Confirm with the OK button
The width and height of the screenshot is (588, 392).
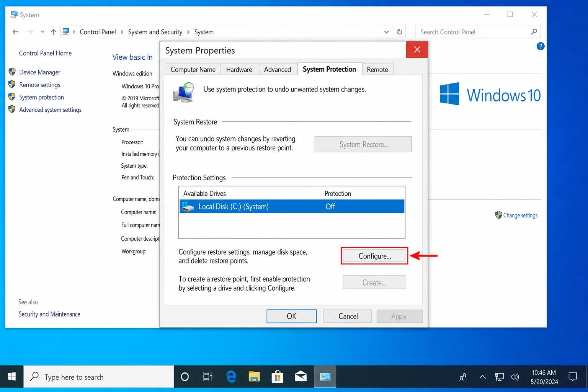point(292,316)
